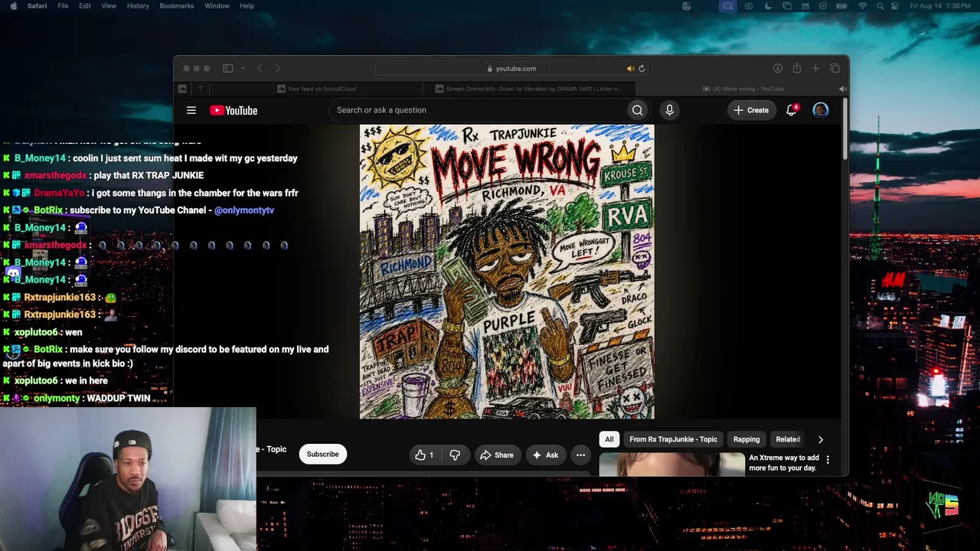Open Safari downloads list
Image resolution: width=980 pixels, height=551 pixels.
coord(777,69)
